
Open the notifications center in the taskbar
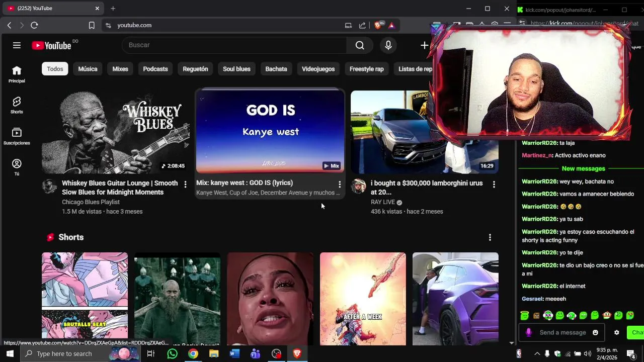[631, 354]
